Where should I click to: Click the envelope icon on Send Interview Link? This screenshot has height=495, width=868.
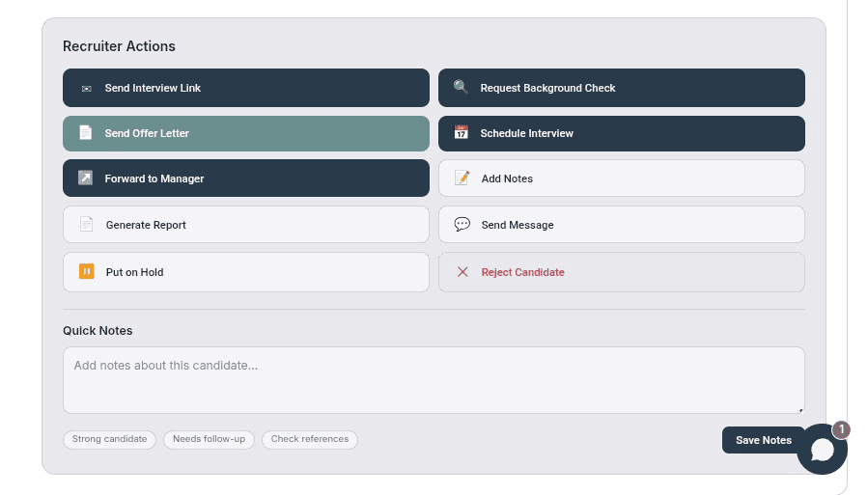pyautogui.click(x=86, y=89)
